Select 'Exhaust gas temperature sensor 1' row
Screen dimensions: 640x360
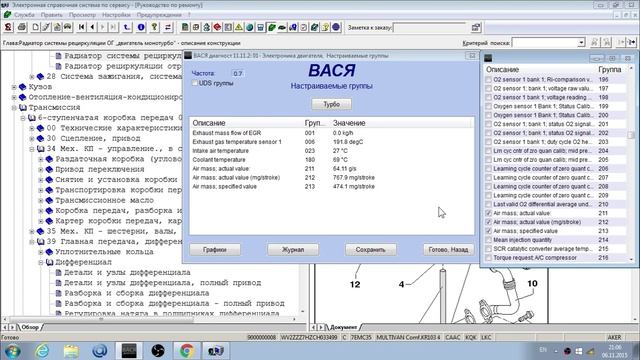(331, 142)
